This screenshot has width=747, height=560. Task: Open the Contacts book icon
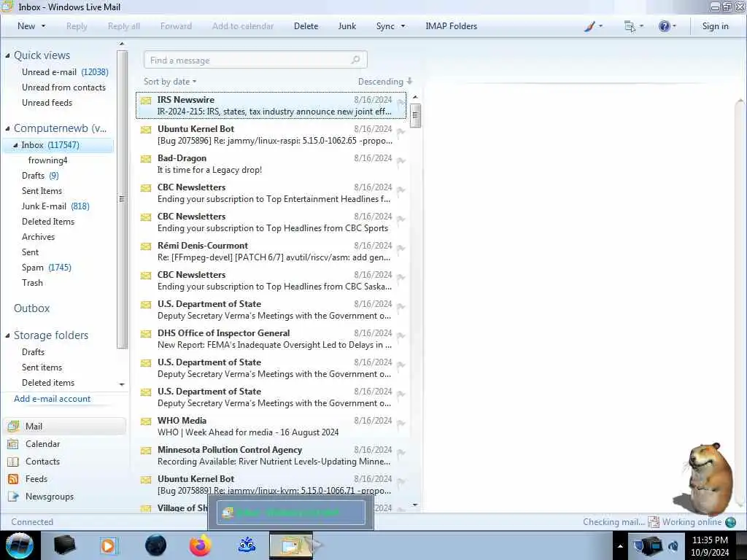click(13, 462)
